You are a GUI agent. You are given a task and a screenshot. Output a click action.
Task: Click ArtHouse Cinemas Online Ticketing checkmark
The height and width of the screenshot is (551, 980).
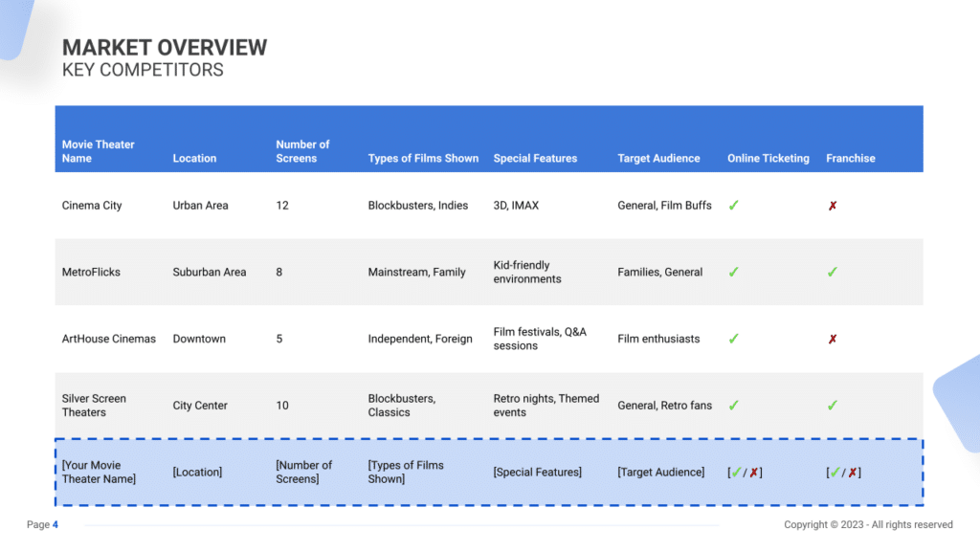coord(734,339)
